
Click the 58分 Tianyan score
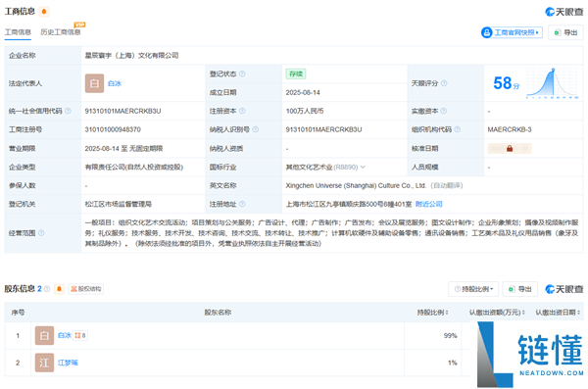pyautogui.click(x=507, y=83)
